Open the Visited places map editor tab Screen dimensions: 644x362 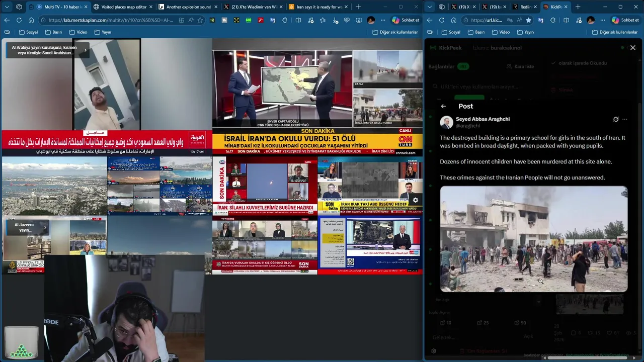click(124, 7)
